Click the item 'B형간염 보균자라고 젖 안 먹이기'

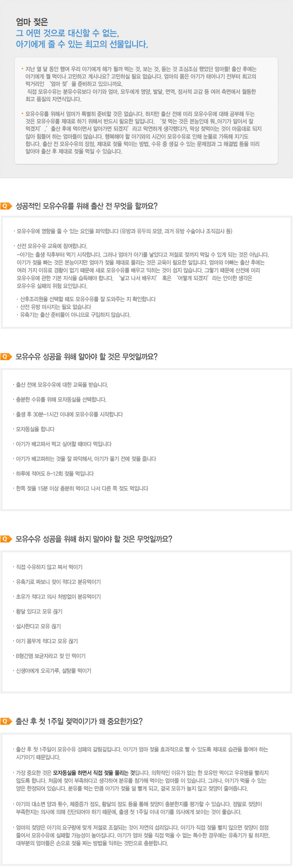51,656
